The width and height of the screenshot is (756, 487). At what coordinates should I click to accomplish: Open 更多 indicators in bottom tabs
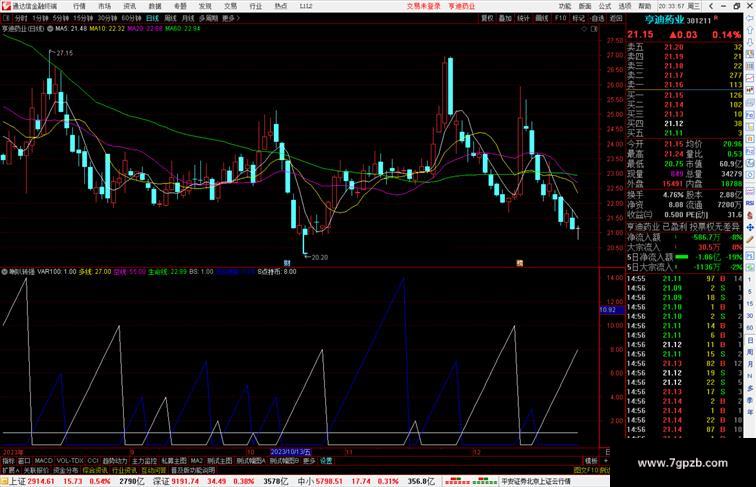(309, 461)
